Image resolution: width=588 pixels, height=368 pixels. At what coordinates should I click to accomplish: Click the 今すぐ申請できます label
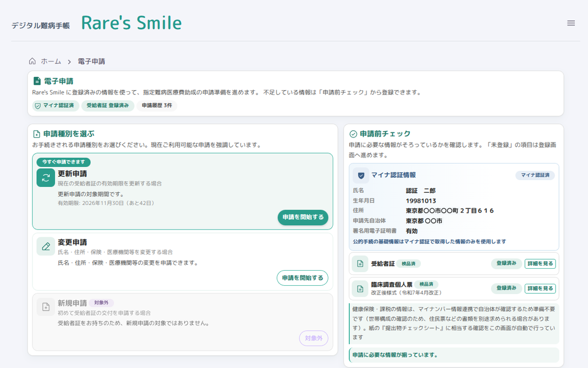(64, 162)
